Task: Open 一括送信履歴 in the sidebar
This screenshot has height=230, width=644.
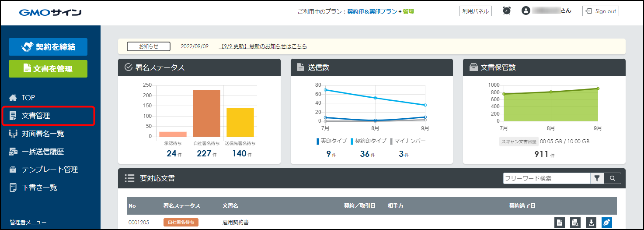Action: pyautogui.click(x=42, y=152)
